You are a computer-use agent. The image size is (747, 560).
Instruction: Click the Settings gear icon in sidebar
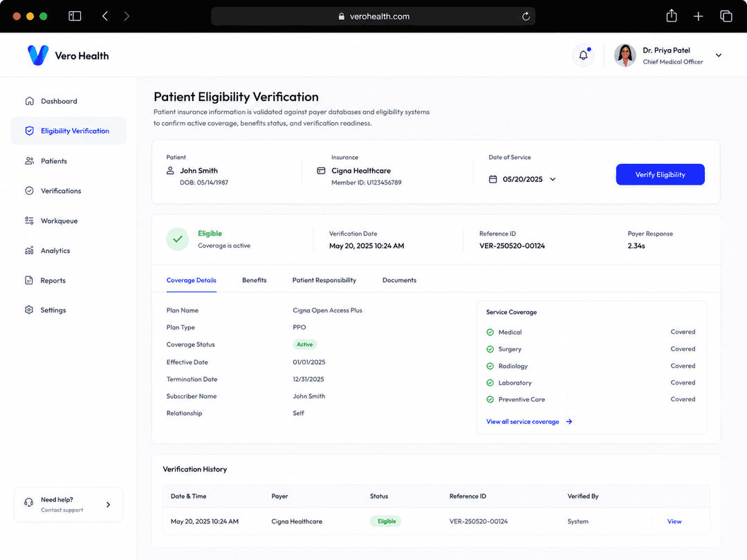[x=29, y=310]
